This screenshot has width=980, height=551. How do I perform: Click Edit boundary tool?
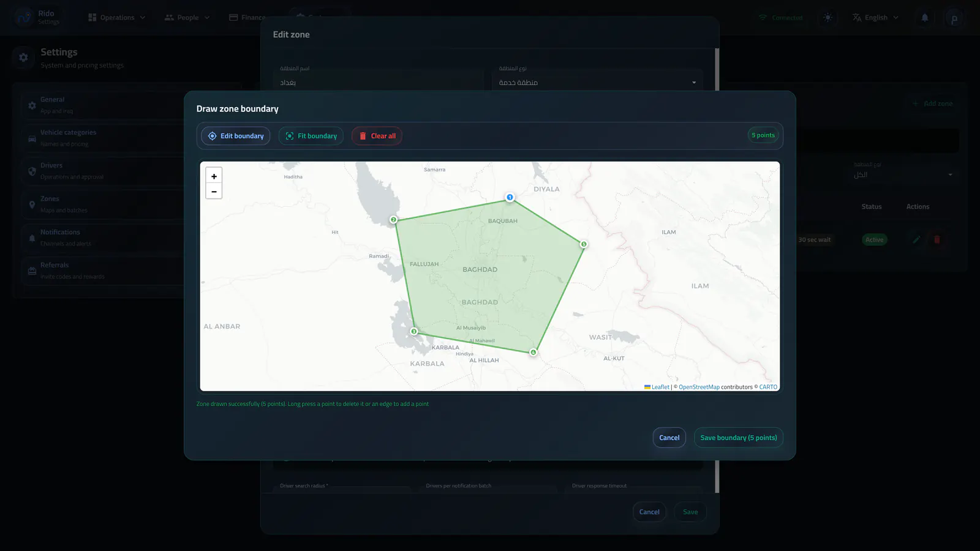tap(236, 136)
